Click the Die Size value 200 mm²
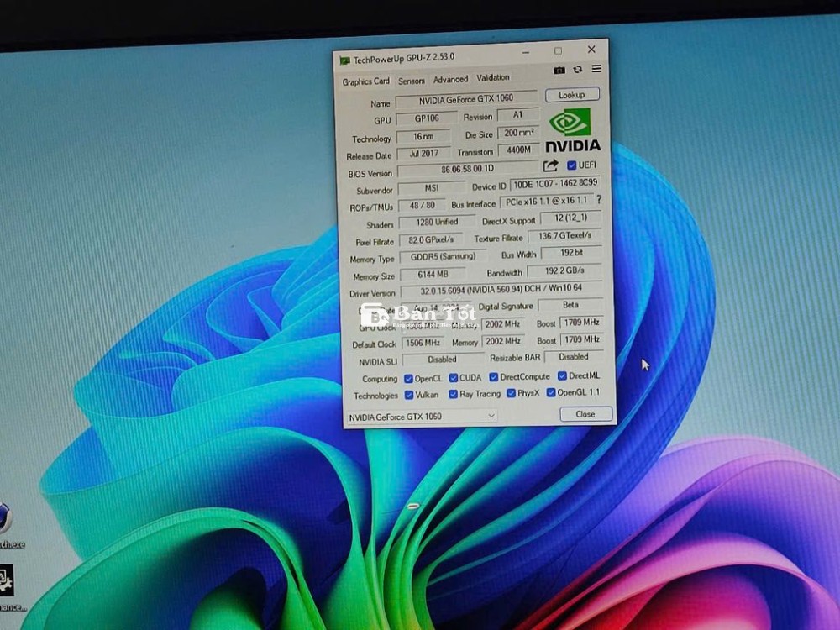 click(x=518, y=133)
